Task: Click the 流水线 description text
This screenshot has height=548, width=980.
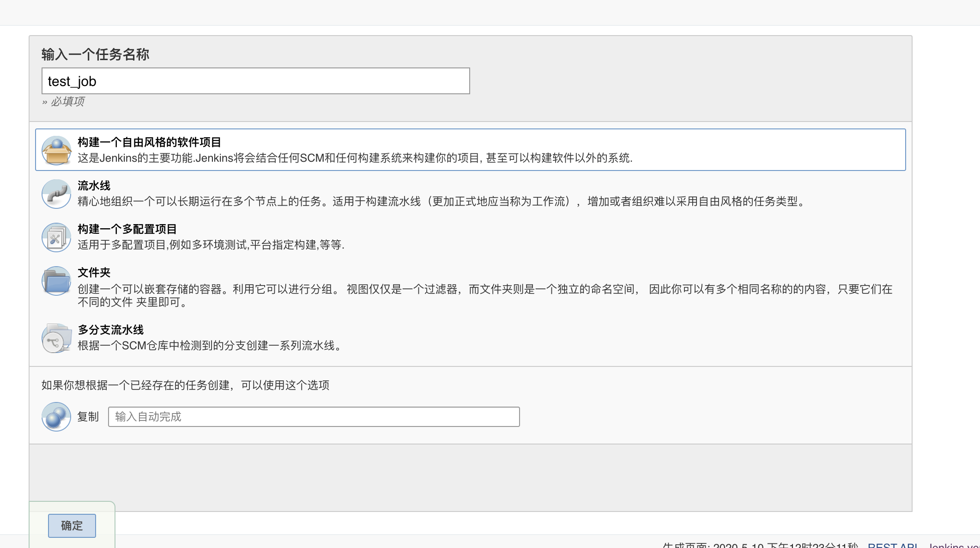Action: [x=442, y=201]
